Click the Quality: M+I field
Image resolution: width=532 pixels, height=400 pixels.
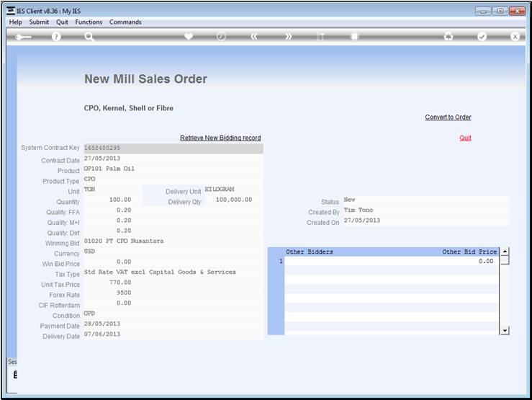click(x=173, y=221)
